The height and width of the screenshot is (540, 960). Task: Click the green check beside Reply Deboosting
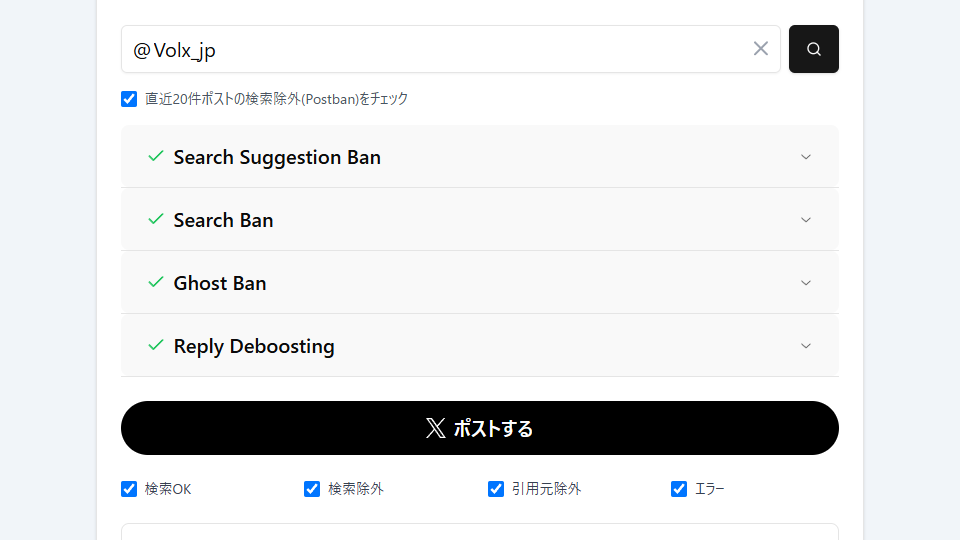point(156,345)
